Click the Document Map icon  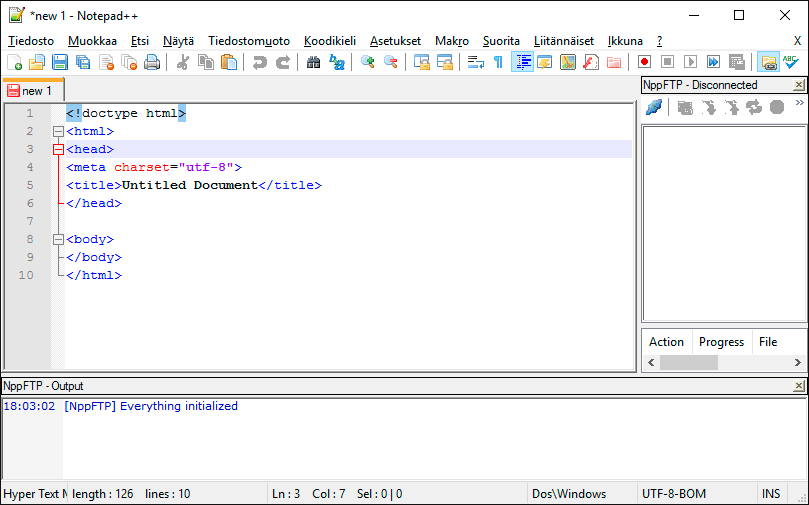568,62
